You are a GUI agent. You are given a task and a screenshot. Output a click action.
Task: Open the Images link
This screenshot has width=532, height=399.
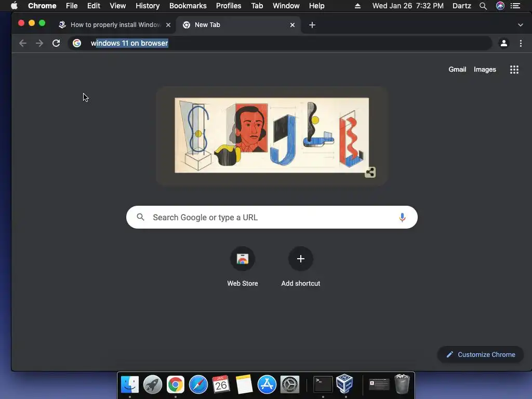point(485,69)
